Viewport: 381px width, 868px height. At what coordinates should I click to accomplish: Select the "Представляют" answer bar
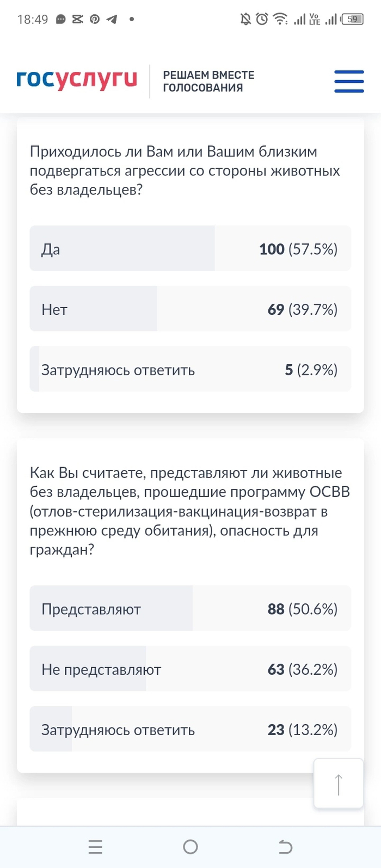tap(190, 609)
